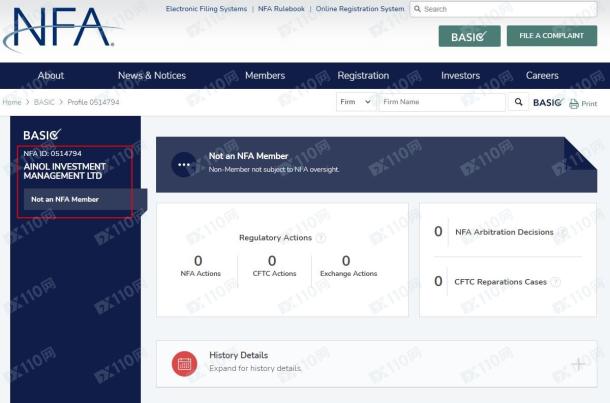Open the Registration menu
The image size is (610, 403).
363,75
